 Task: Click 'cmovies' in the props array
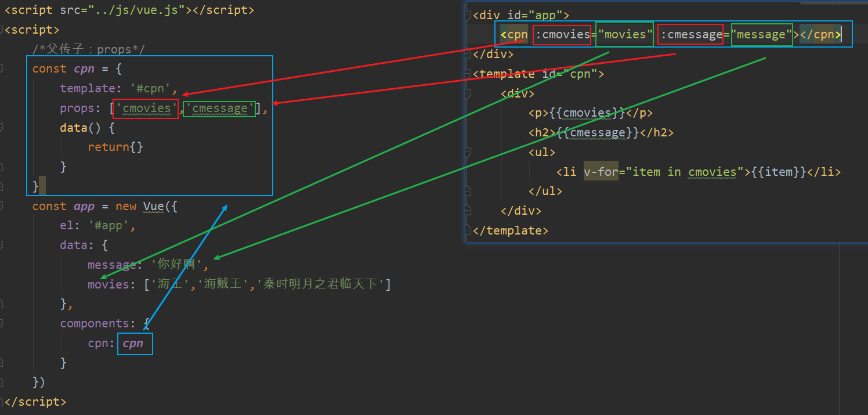[x=147, y=108]
